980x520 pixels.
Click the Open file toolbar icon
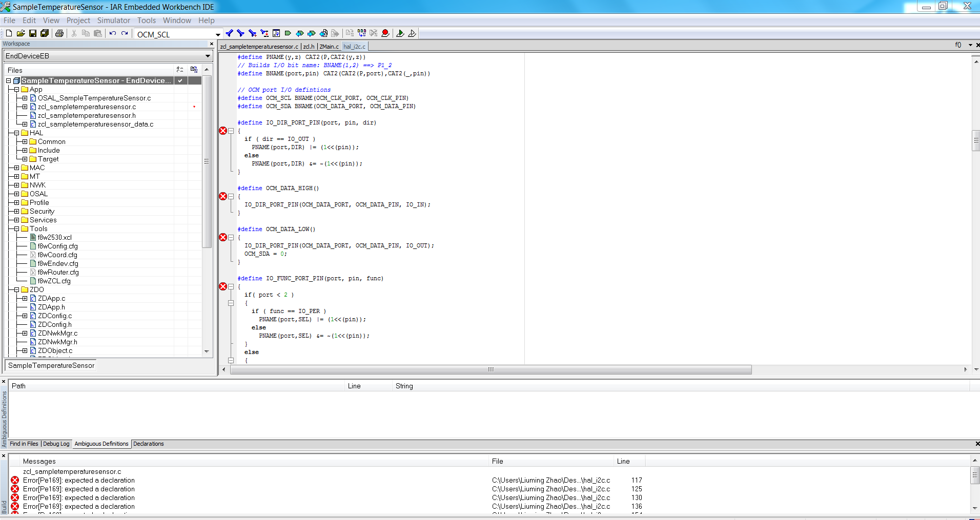21,33
